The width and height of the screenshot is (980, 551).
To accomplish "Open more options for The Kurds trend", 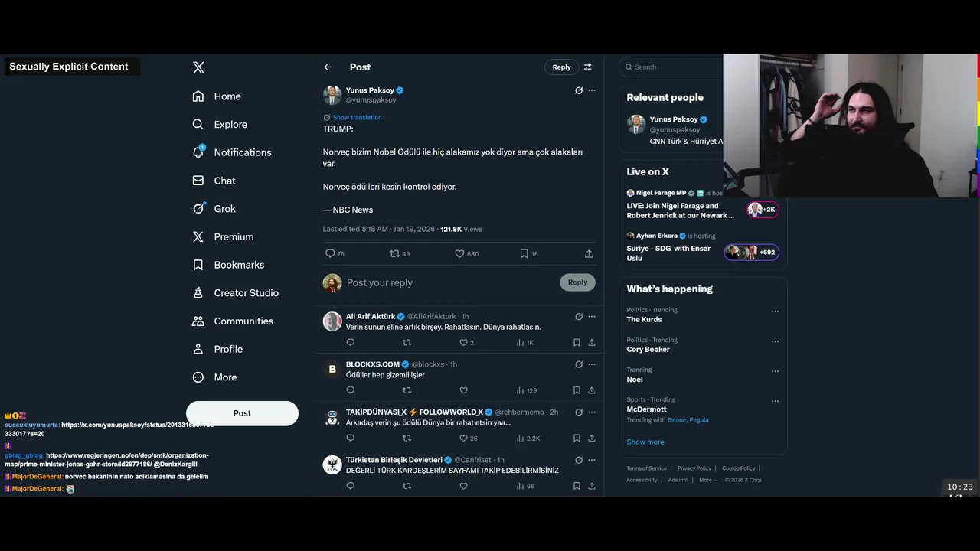I will pos(775,311).
